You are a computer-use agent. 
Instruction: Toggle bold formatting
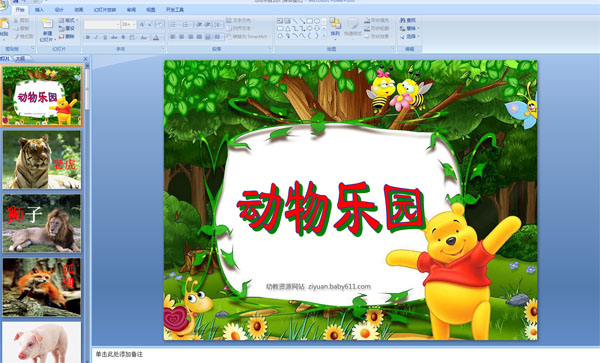pos(88,37)
